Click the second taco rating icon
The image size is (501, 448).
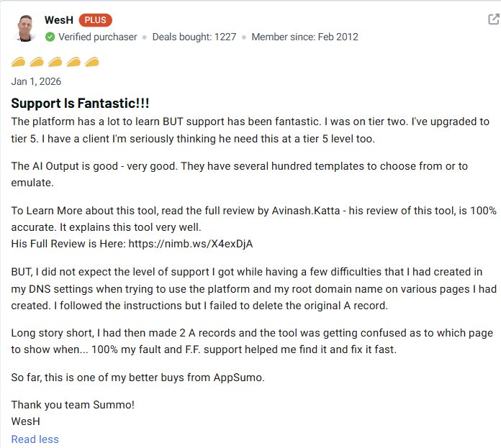(37, 62)
